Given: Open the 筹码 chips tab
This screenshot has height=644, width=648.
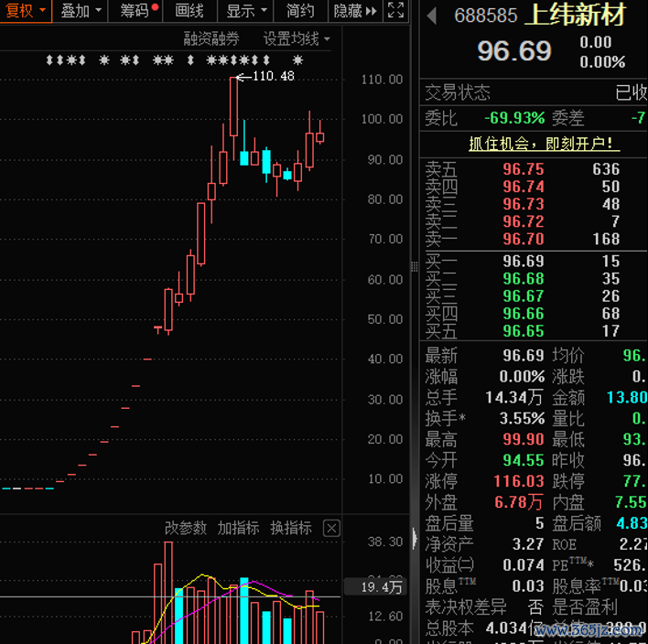Looking at the screenshot, I should pos(135,11).
